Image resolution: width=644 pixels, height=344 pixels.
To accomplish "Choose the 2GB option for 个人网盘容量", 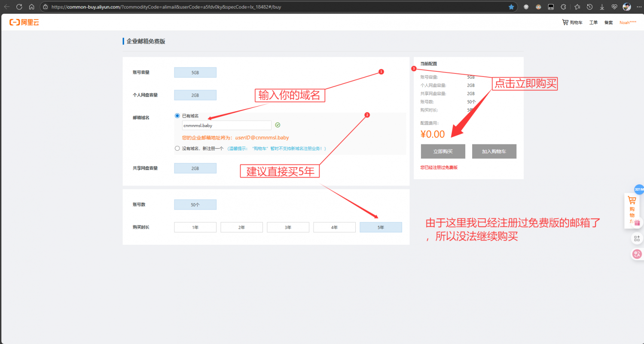I will click(x=195, y=95).
